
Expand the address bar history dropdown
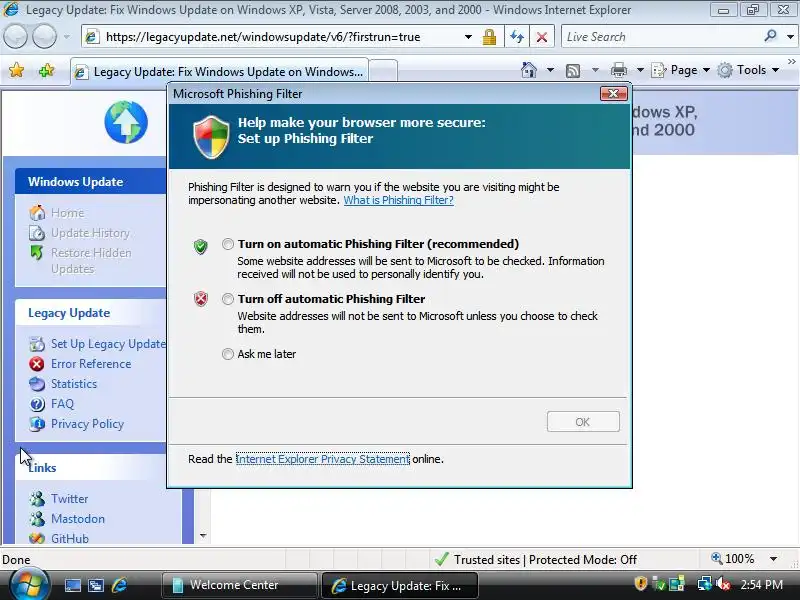(468, 37)
